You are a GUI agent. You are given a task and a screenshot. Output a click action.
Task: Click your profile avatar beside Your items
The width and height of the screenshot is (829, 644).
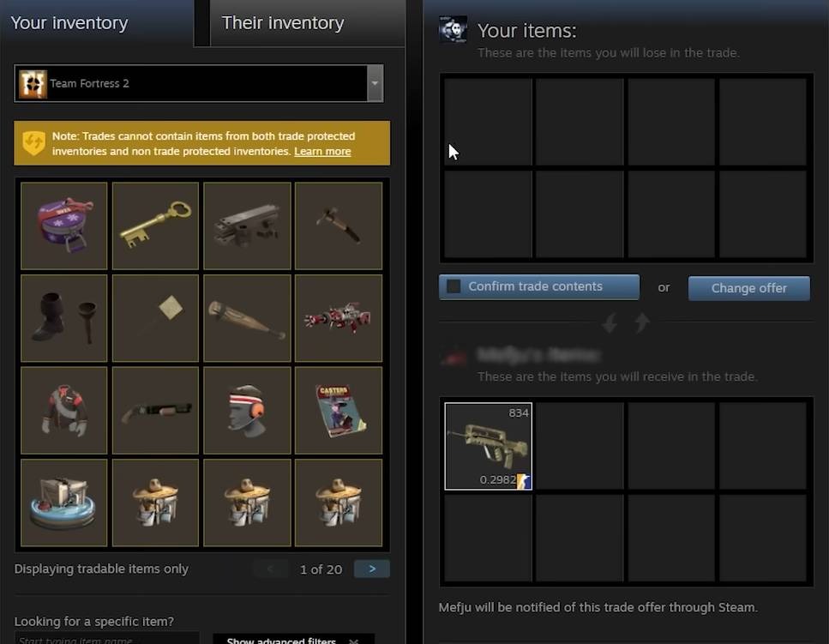tap(454, 30)
